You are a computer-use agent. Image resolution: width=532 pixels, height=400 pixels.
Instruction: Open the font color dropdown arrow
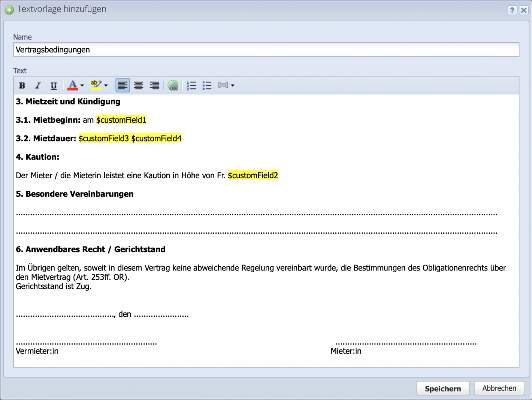pyautogui.click(x=82, y=85)
